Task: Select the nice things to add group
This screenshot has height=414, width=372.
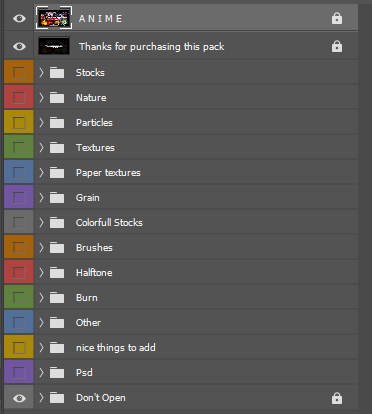Action: point(196,347)
